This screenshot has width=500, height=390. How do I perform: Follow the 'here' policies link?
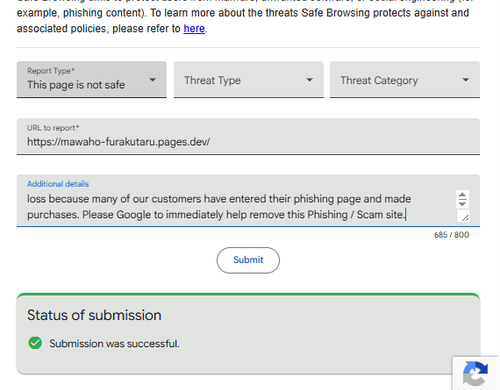point(194,29)
